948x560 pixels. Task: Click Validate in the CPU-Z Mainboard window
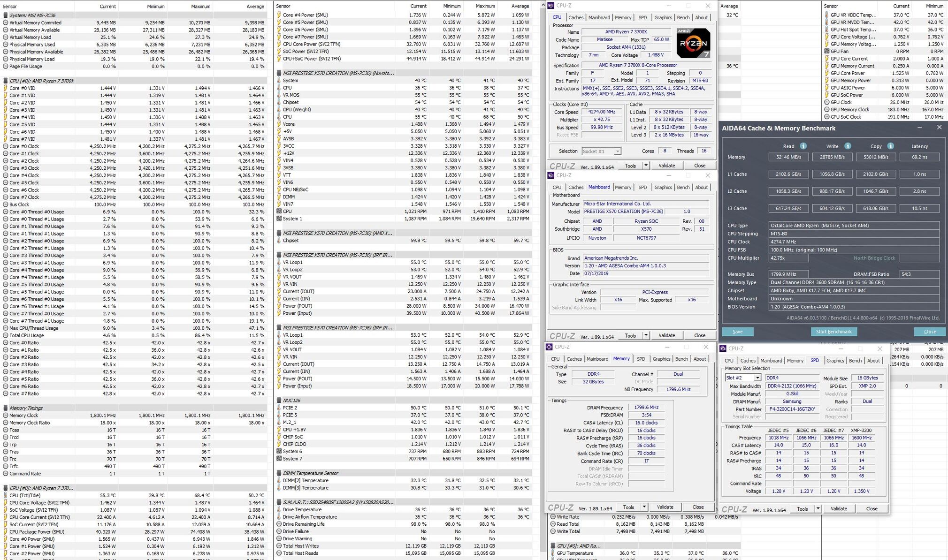[666, 335]
